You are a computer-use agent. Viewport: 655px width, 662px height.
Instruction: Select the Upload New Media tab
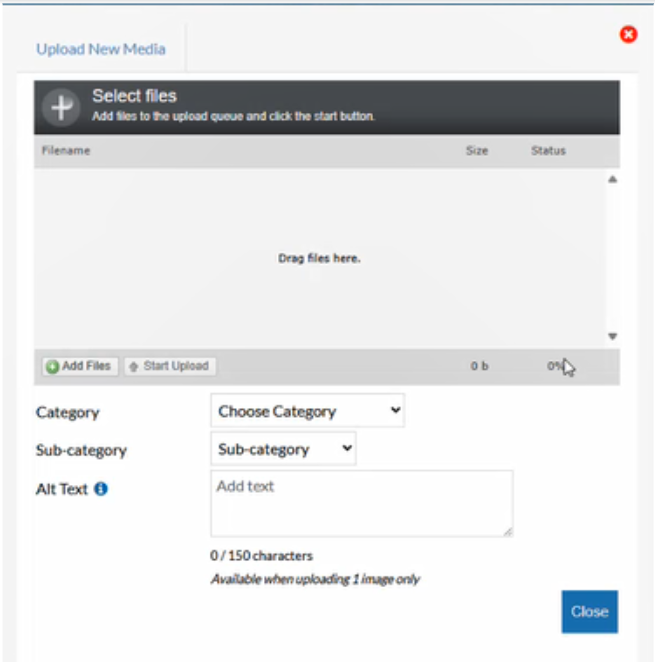[101, 49]
